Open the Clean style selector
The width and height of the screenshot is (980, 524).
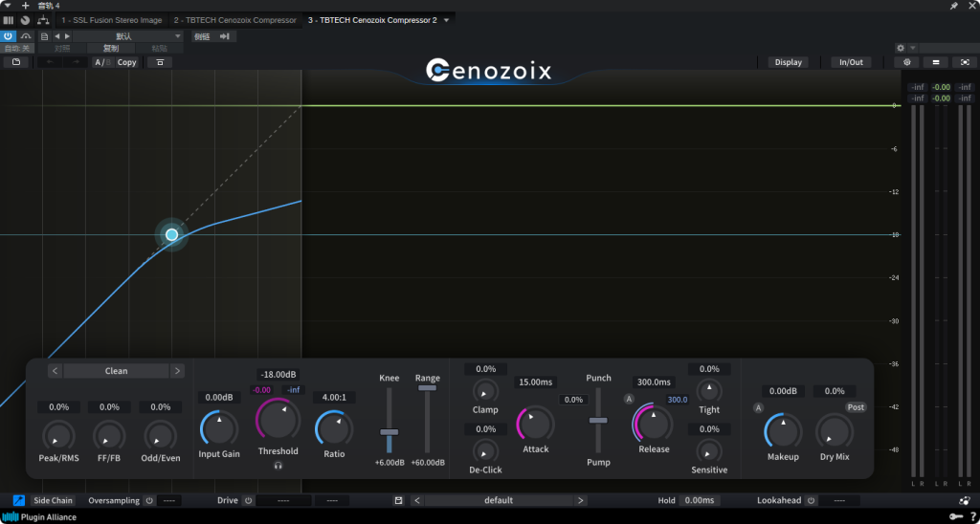coord(116,371)
